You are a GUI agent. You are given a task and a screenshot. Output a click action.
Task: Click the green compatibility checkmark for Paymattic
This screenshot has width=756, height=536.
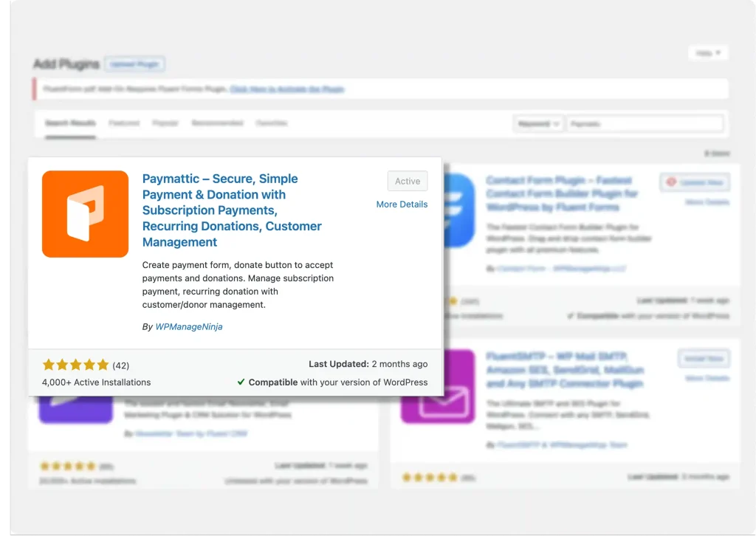point(241,382)
